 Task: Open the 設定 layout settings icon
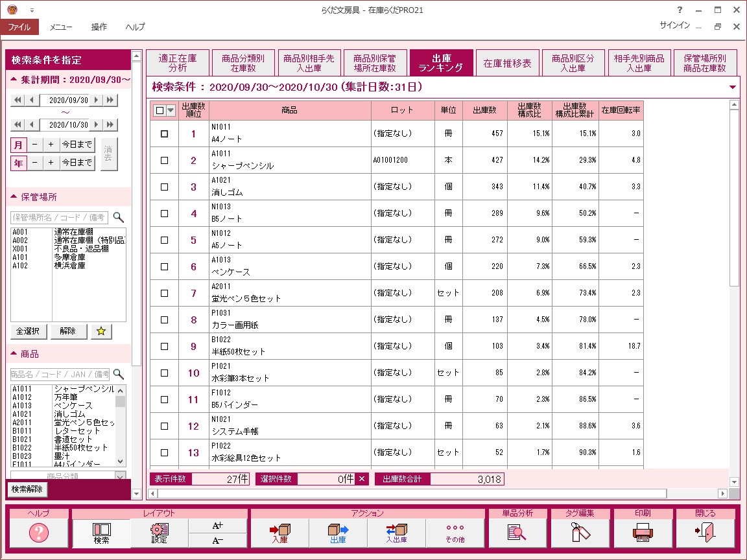160,533
